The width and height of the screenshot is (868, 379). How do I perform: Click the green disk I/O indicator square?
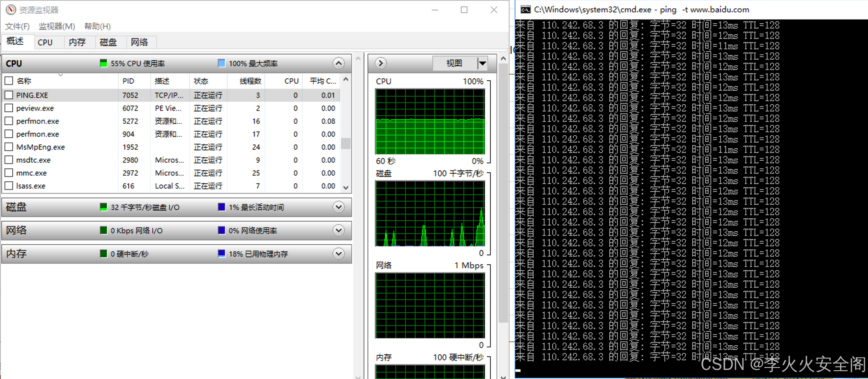103,207
